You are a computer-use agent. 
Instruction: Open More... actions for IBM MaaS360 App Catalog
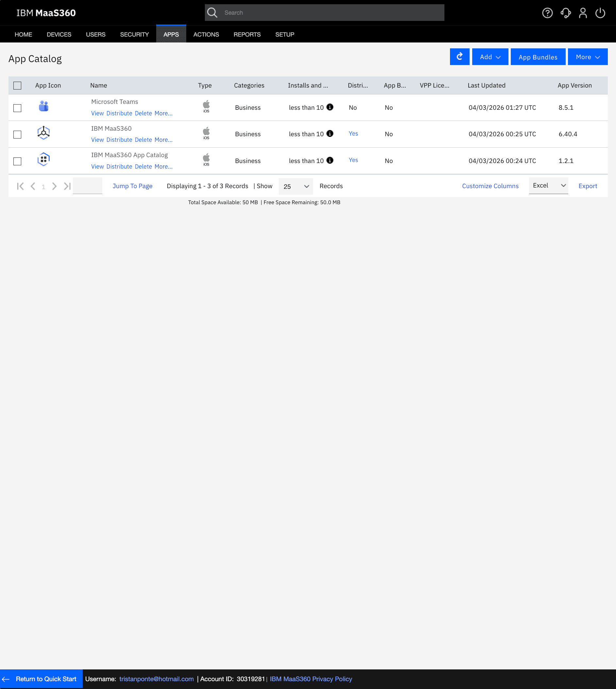click(x=163, y=167)
